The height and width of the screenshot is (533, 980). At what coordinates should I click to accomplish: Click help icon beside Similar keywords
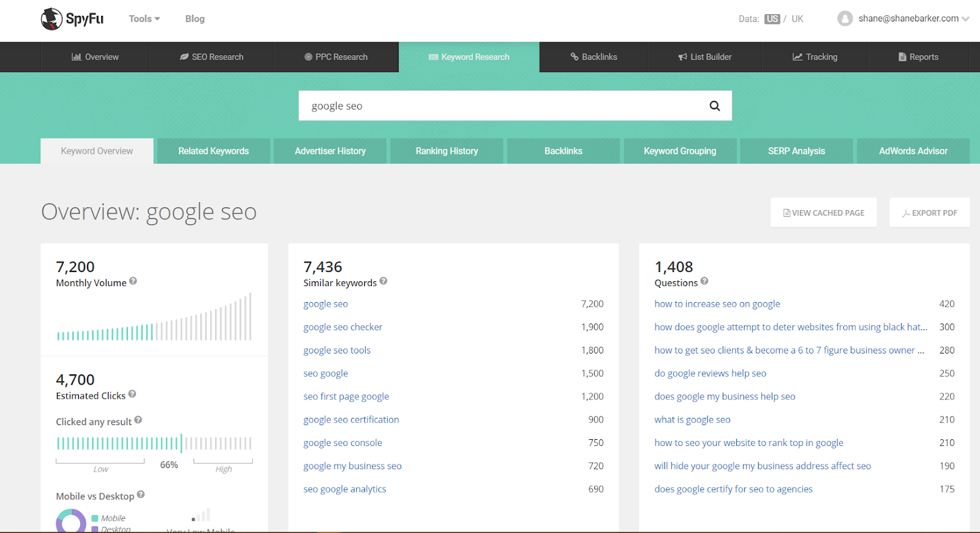click(383, 281)
